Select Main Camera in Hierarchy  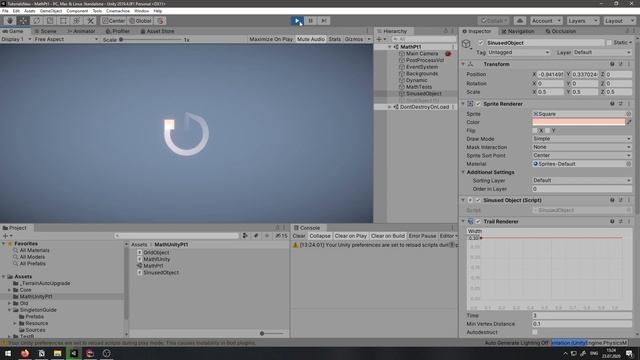click(422, 53)
